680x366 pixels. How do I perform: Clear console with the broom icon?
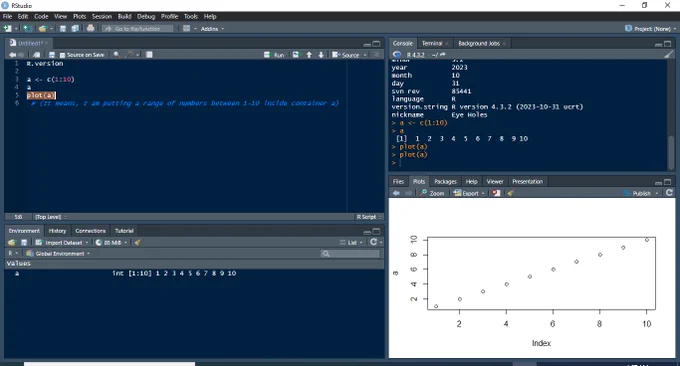pos(668,55)
